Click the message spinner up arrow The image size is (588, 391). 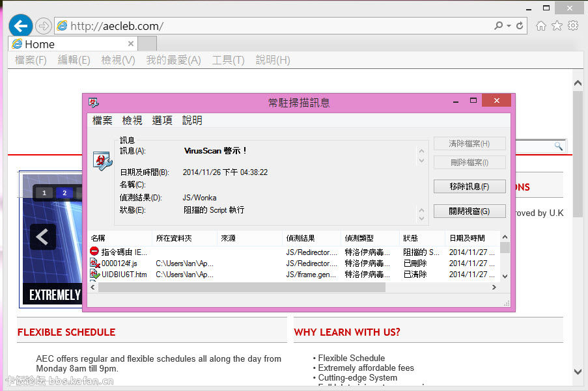(421, 152)
